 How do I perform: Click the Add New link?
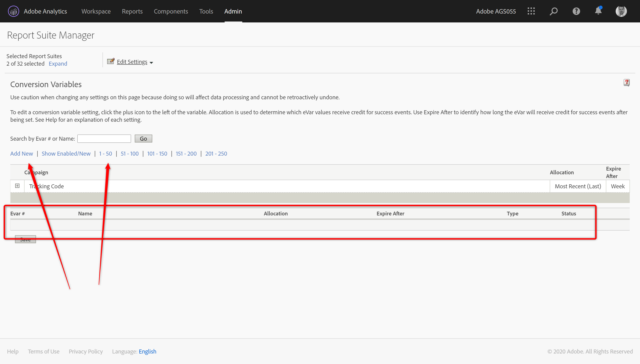click(22, 153)
